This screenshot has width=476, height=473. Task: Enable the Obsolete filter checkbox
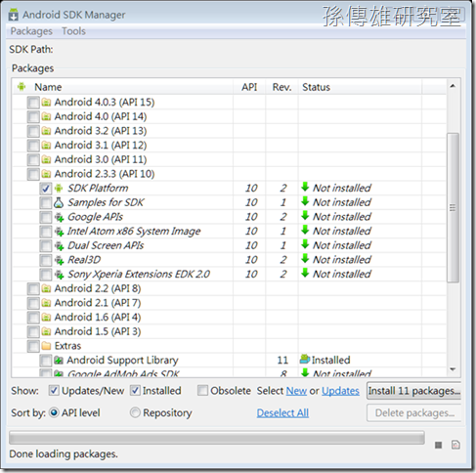tap(202, 390)
